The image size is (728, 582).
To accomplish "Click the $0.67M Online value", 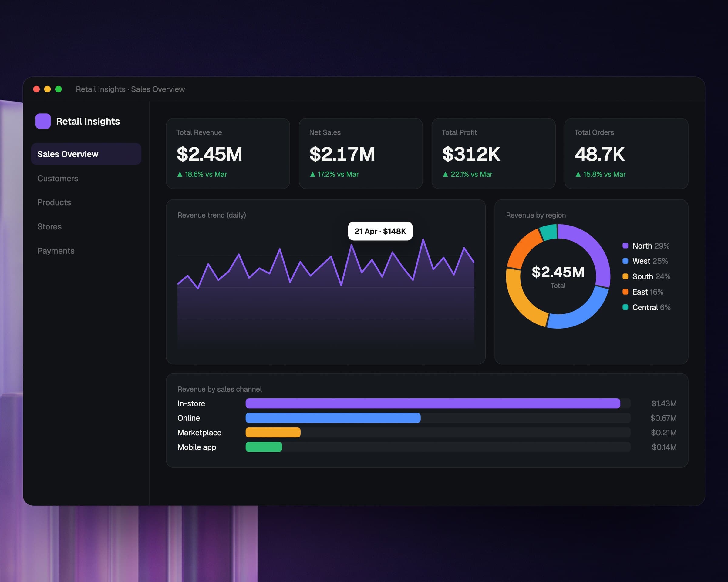I will [x=663, y=418].
